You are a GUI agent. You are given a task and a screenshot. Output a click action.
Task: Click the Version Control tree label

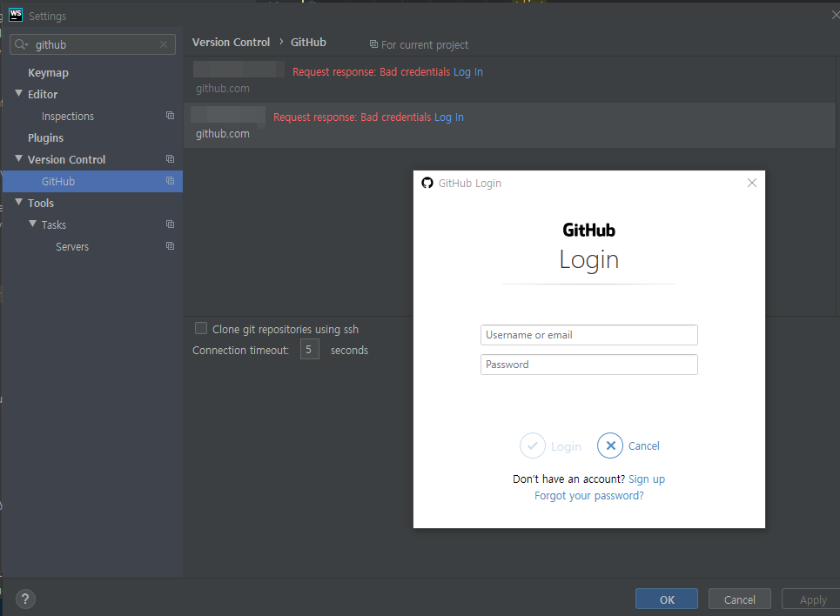[66, 159]
